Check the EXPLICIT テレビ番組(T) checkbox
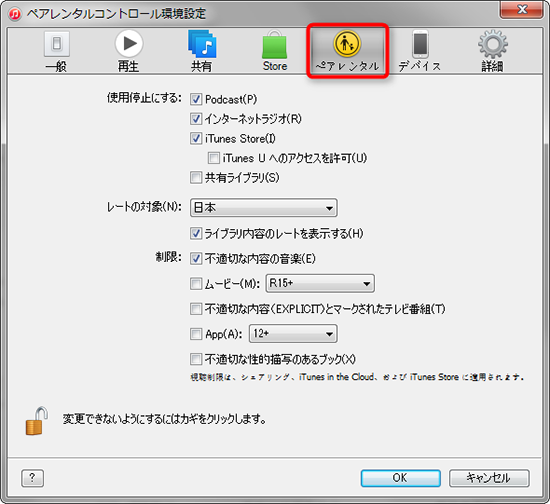 click(196, 309)
